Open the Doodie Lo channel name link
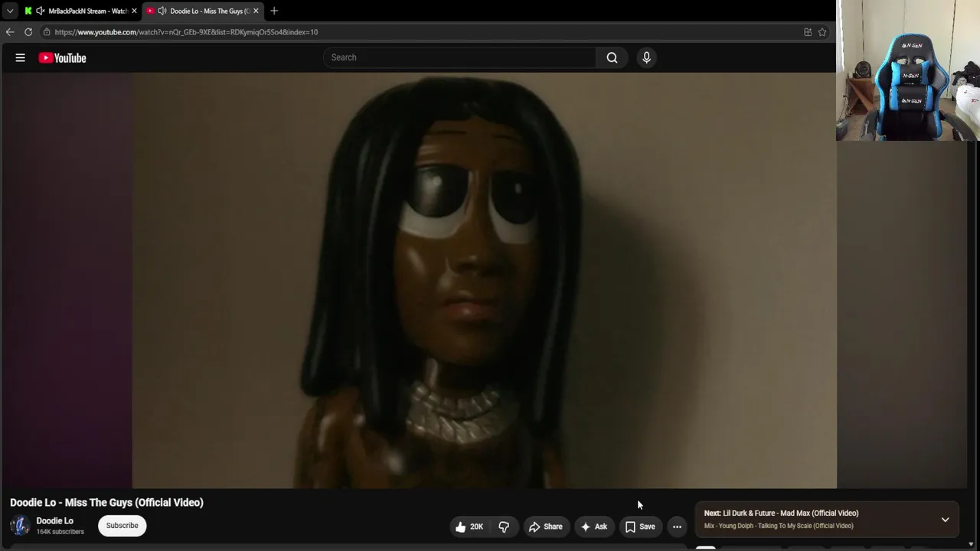This screenshot has width=980, height=551. point(55,521)
